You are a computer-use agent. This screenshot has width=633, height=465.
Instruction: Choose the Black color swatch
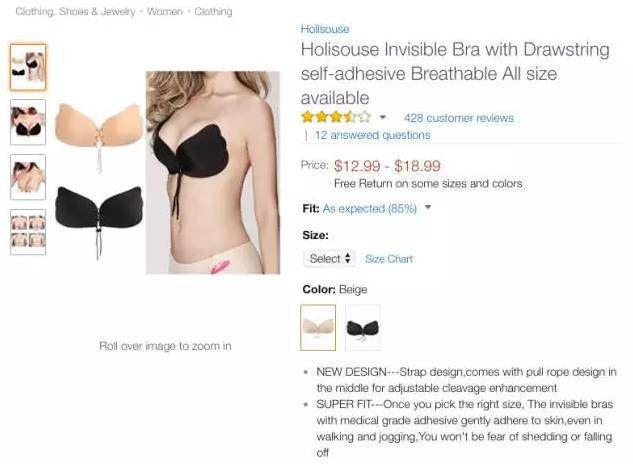coord(363,327)
